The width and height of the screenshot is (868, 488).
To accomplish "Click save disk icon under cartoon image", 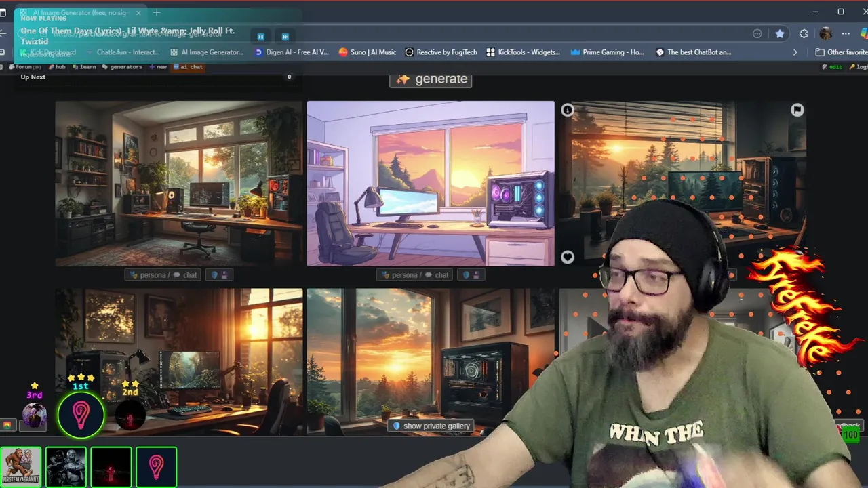I will pyautogui.click(x=477, y=274).
